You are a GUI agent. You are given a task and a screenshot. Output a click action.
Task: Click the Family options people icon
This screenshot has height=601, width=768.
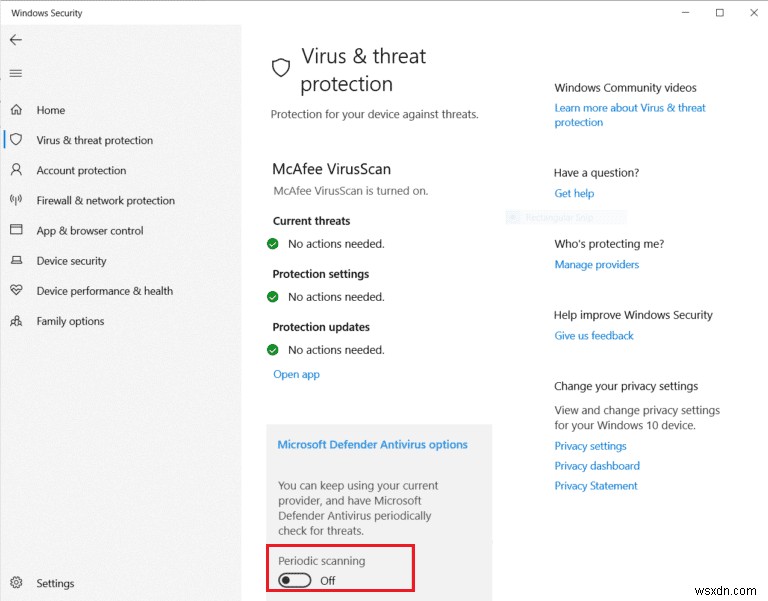(16, 321)
